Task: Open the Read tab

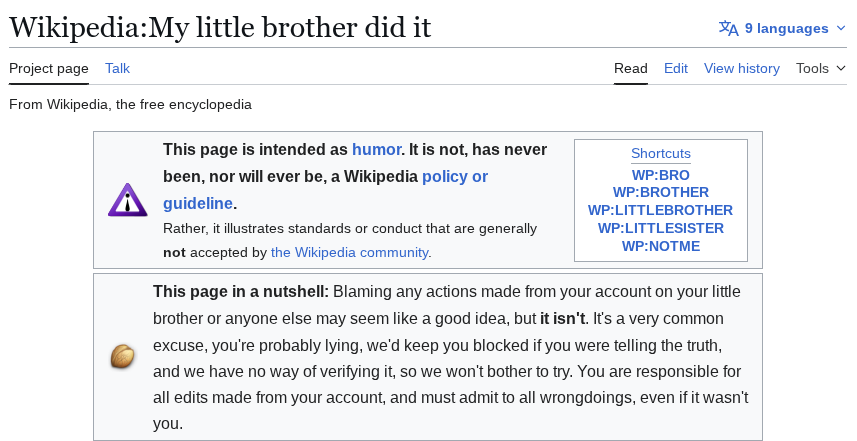Action: click(x=631, y=68)
